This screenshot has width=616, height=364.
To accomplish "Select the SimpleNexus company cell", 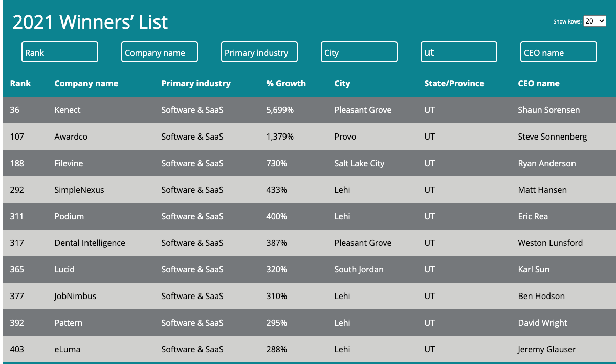I will [79, 190].
